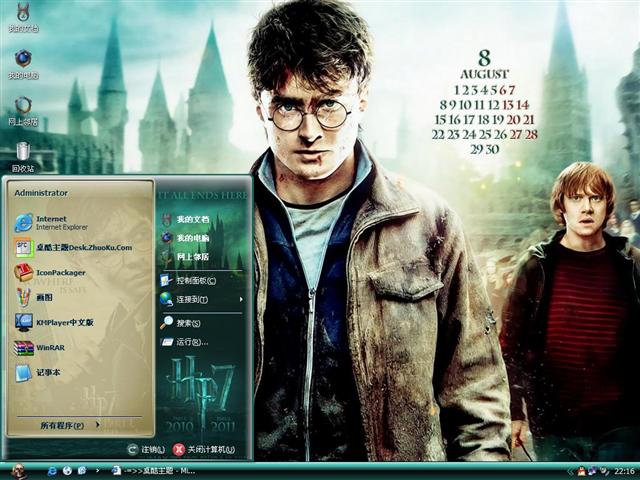Expand hidden system tray icons arrow
Viewport: 640px width, 480px height.
click(x=570, y=472)
